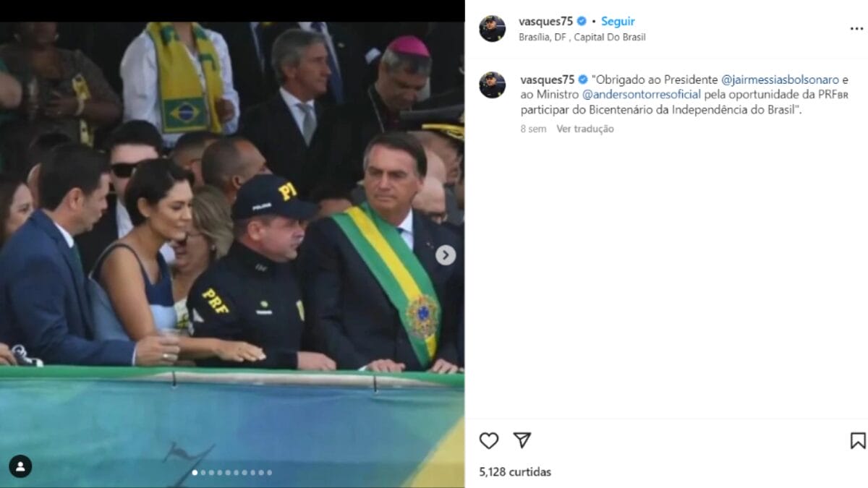Open the three-dot more options menu

[x=856, y=29]
